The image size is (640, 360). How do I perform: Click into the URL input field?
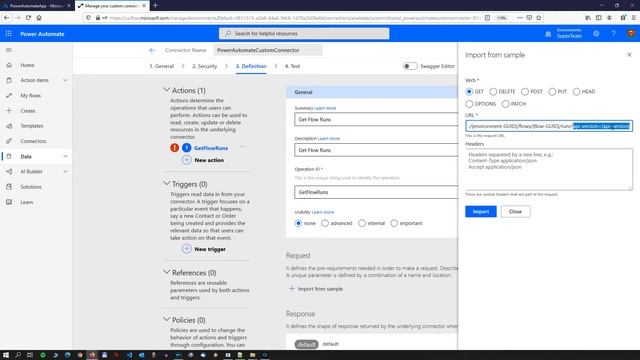click(x=549, y=126)
